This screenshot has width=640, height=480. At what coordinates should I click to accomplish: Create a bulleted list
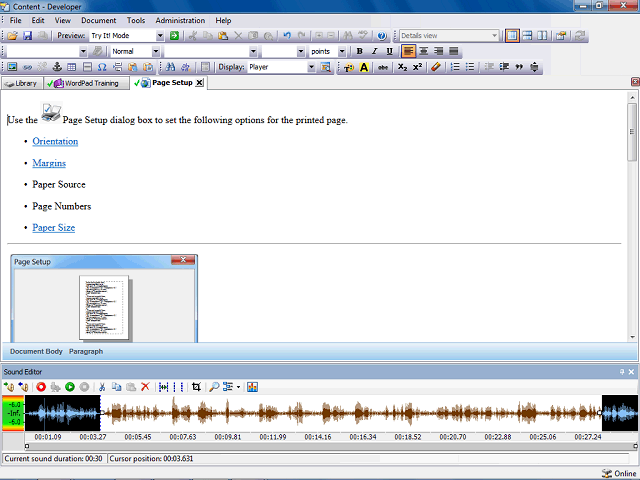(470, 67)
